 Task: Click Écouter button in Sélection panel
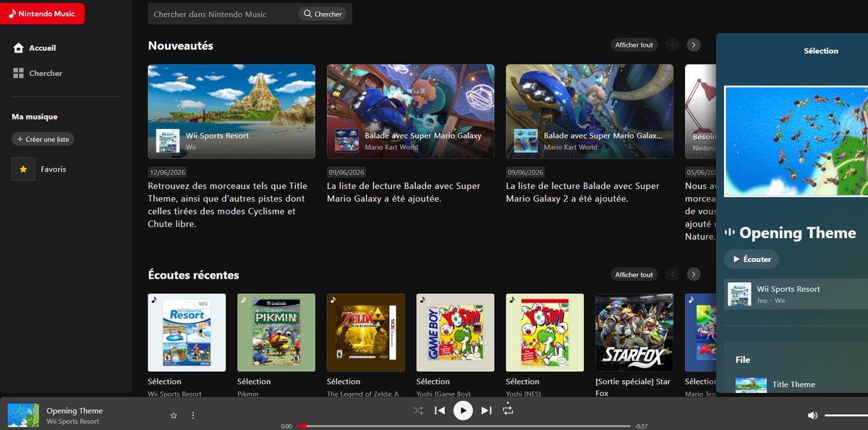tap(752, 259)
